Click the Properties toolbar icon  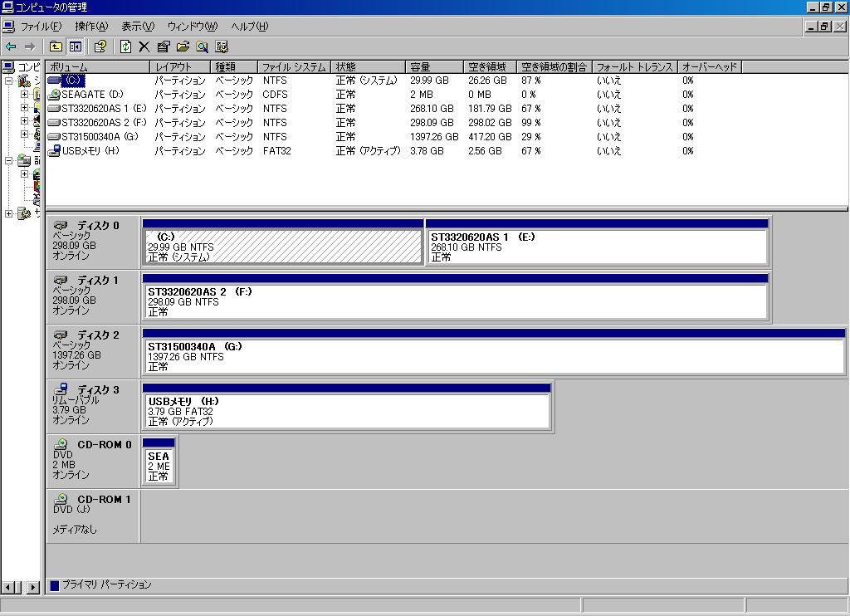(x=164, y=46)
